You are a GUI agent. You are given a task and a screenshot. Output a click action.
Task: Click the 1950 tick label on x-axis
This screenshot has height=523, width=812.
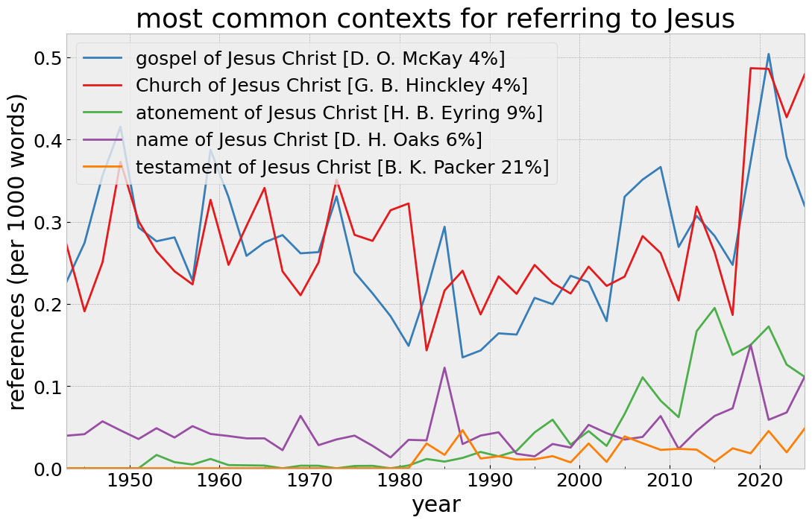130,481
